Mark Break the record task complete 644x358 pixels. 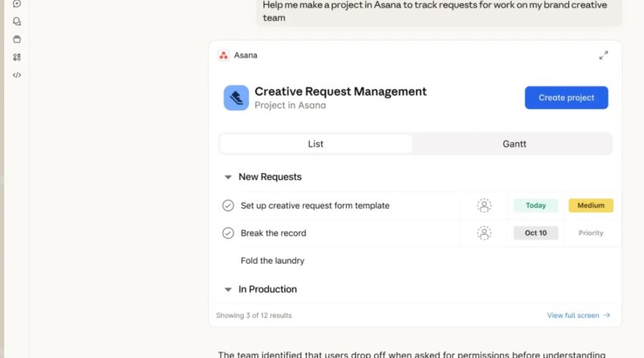[x=228, y=232]
